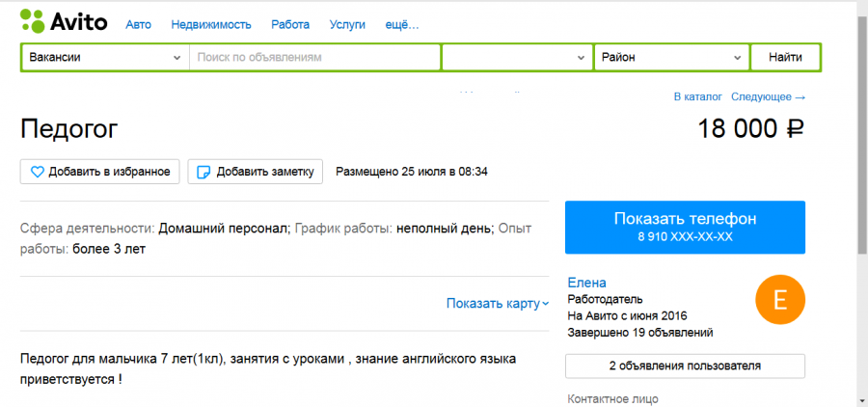Open employer profile Елена
868x407 pixels.
(586, 283)
